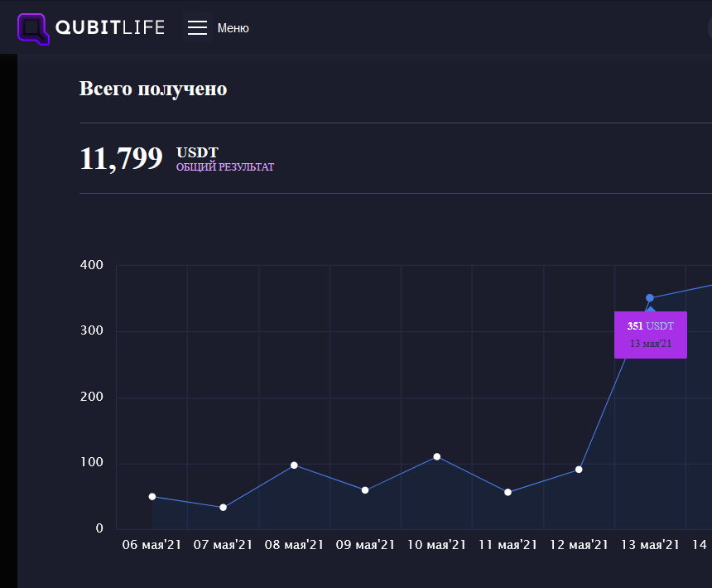
Task: Click the data point above 08 мая'21
Action: (x=294, y=465)
